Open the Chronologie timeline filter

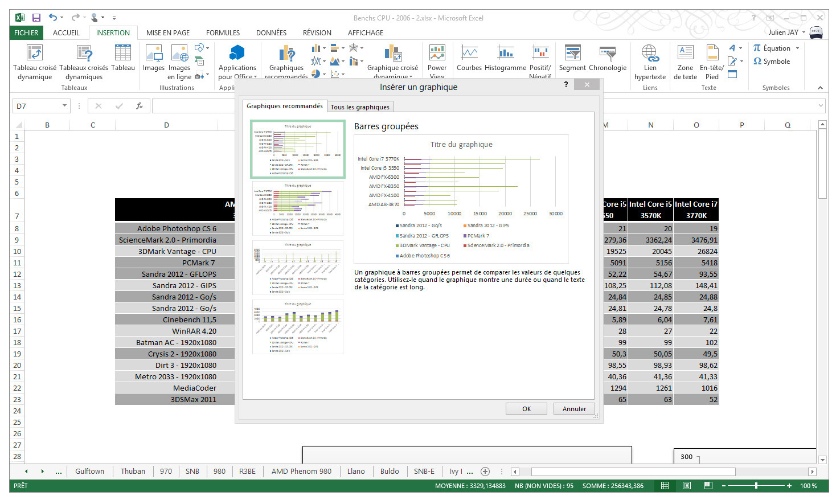coord(608,54)
